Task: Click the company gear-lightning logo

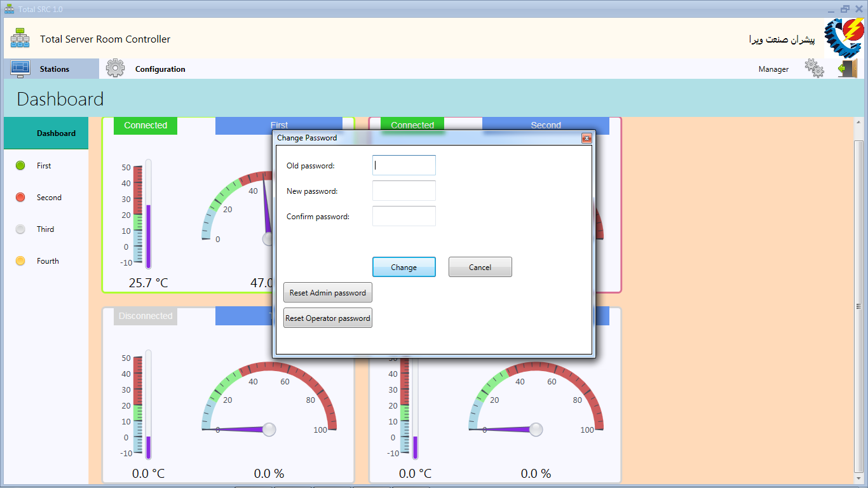Action: pos(843,38)
